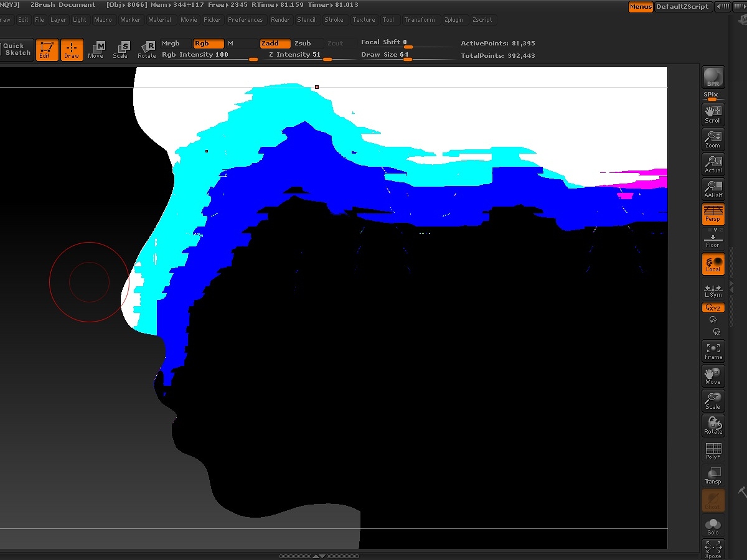The height and width of the screenshot is (560, 747).
Task: Click the Xpose icon
Action: tap(713, 549)
